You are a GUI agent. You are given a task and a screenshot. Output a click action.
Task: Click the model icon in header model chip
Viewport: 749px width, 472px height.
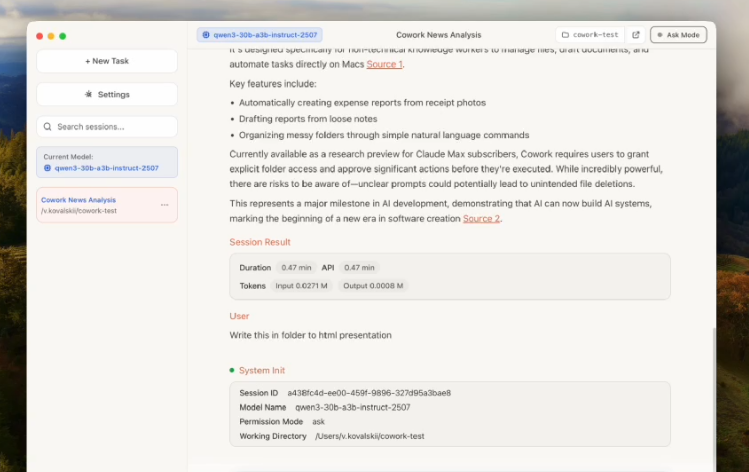tap(206, 35)
